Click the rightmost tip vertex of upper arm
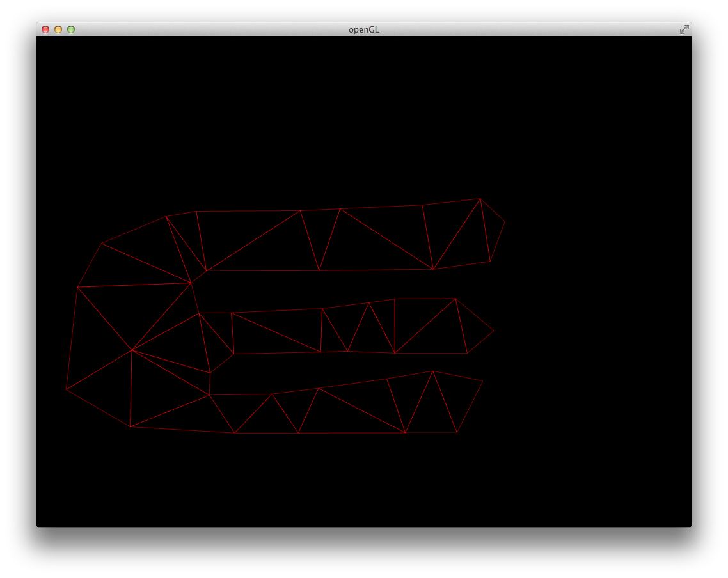 [x=505, y=222]
